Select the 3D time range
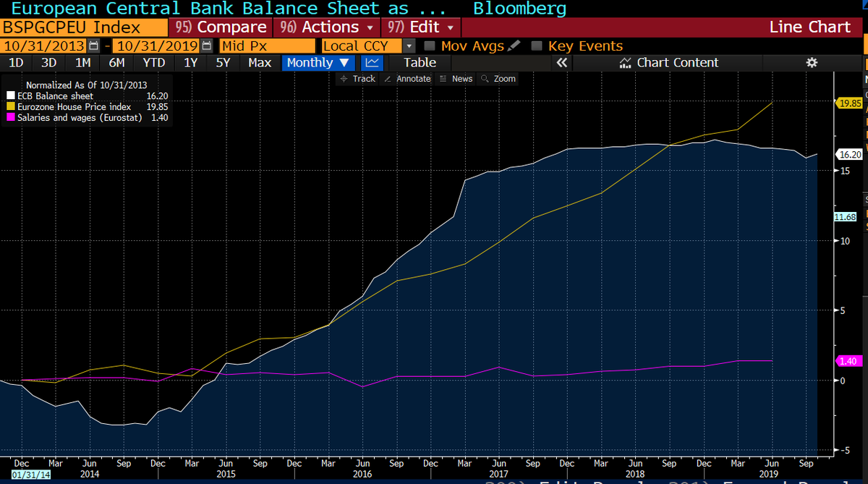 [x=48, y=63]
